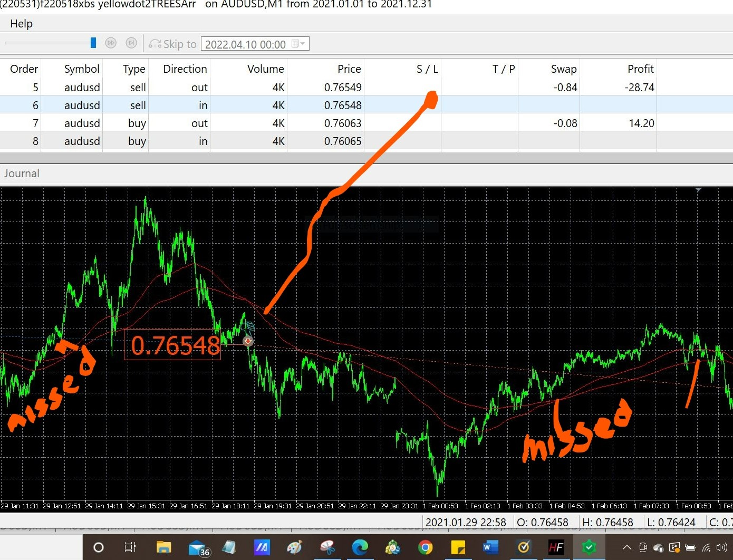Click profit value 14.20

coord(641,123)
